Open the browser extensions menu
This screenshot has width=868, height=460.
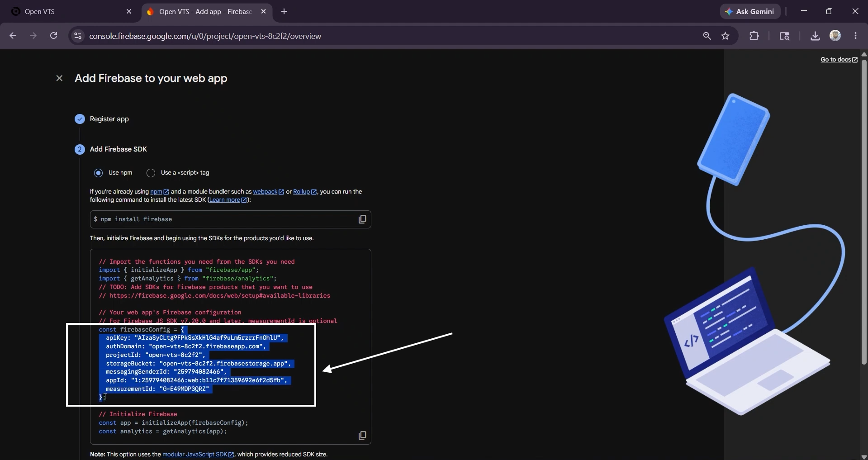coord(754,36)
